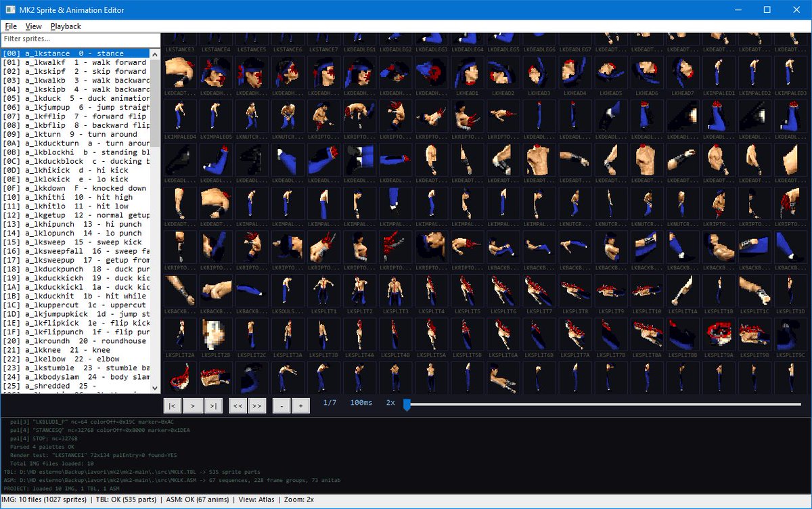Screen dimensions: 812x509
Task: Select animation [05] a_lkduck in list
Action: 75,98
